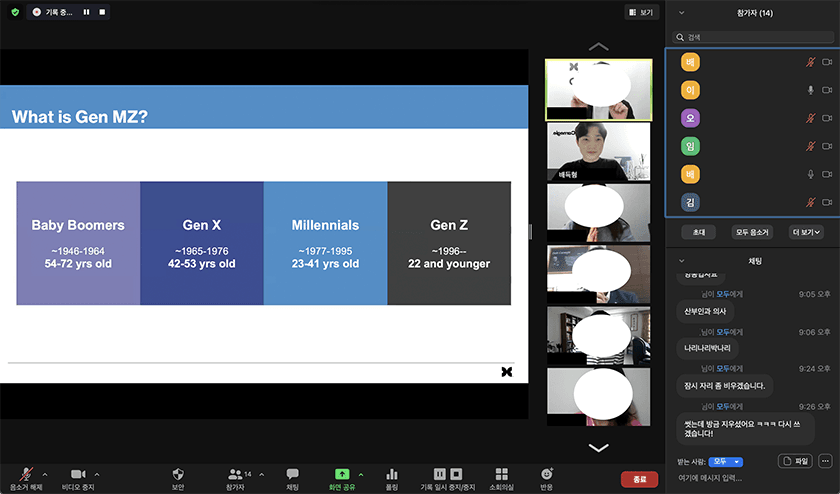
Task: Click the Chat (채팅) toolbar icon
Action: click(293, 473)
